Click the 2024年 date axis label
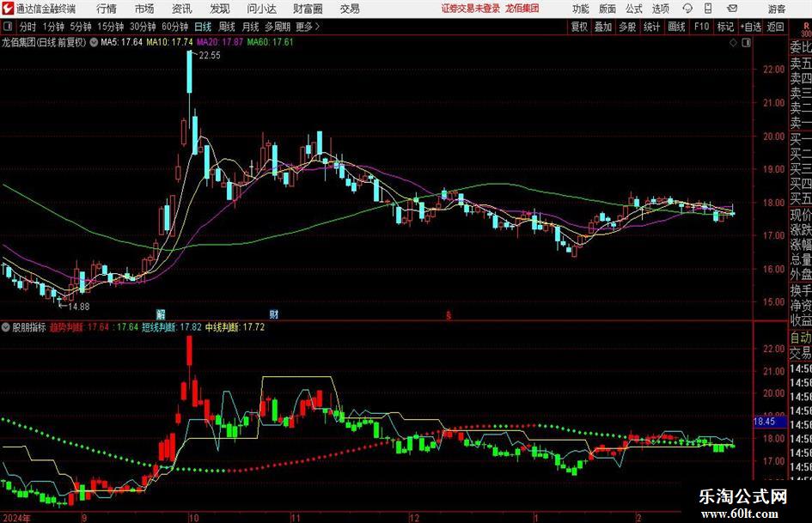 (x=16, y=518)
